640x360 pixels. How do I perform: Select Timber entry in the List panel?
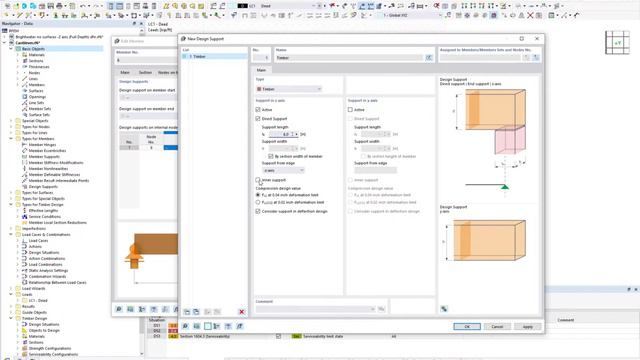click(215, 56)
